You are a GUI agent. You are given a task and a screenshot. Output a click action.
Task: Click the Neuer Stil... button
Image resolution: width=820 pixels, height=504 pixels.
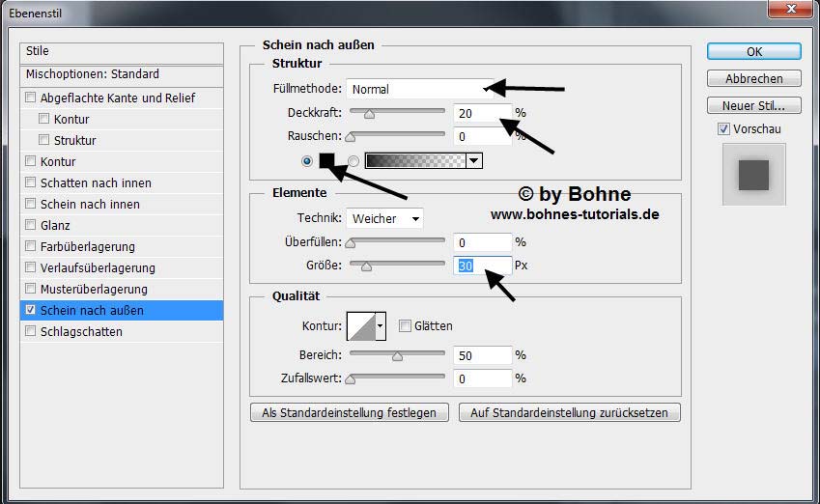753,105
